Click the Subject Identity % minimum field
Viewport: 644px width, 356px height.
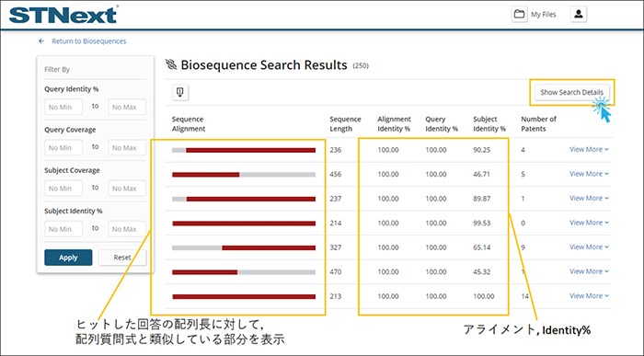63,229
